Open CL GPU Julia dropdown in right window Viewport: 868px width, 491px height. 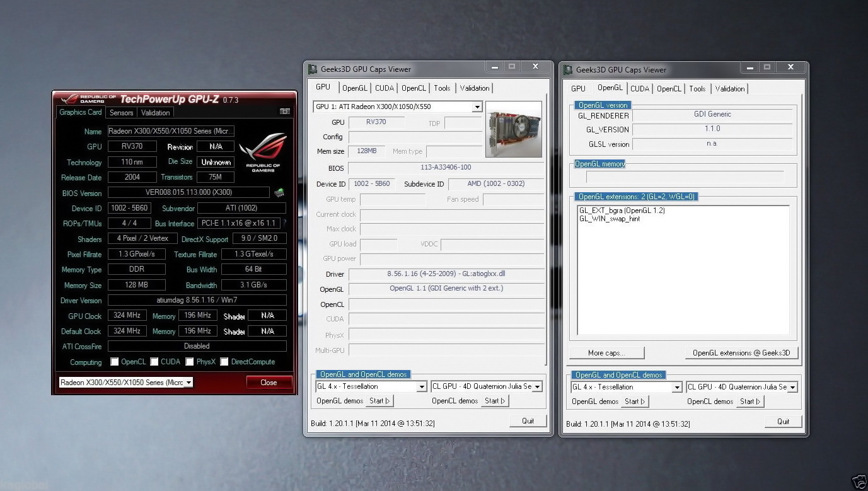coord(792,387)
